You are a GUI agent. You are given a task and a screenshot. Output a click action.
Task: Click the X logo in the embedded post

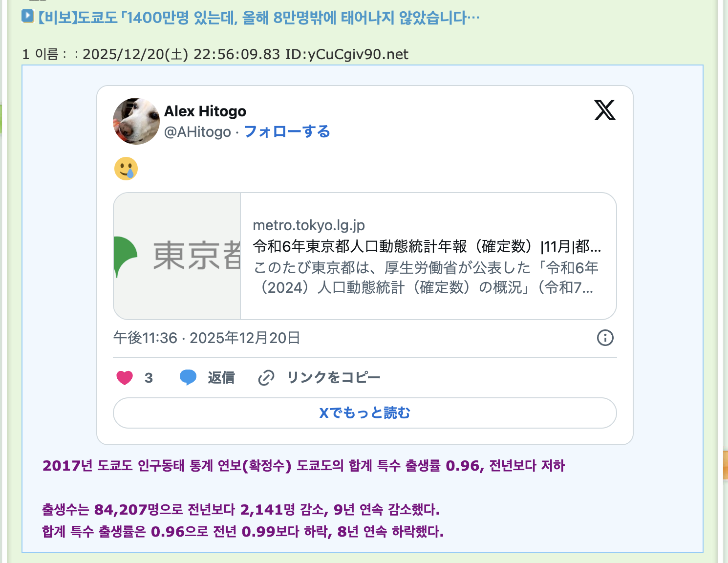click(x=604, y=110)
